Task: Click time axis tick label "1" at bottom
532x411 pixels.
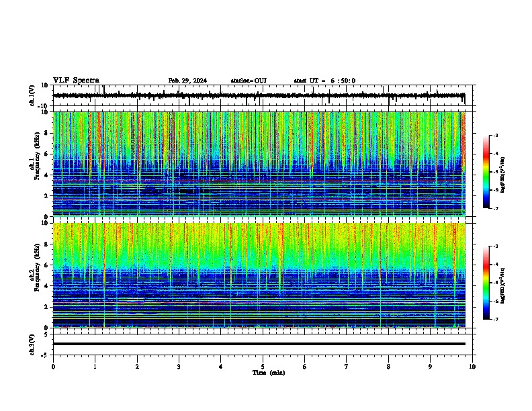Action: pyautogui.click(x=95, y=367)
